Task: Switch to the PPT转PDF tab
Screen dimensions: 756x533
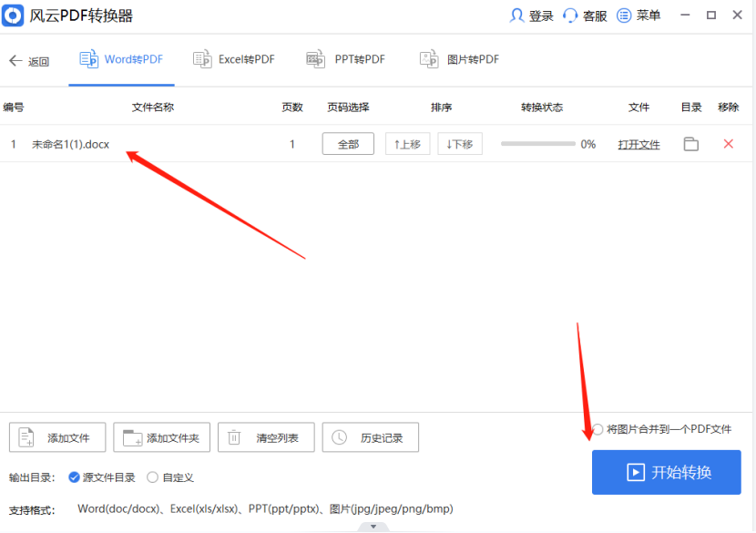Action: pyautogui.click(x=346, y=60)
